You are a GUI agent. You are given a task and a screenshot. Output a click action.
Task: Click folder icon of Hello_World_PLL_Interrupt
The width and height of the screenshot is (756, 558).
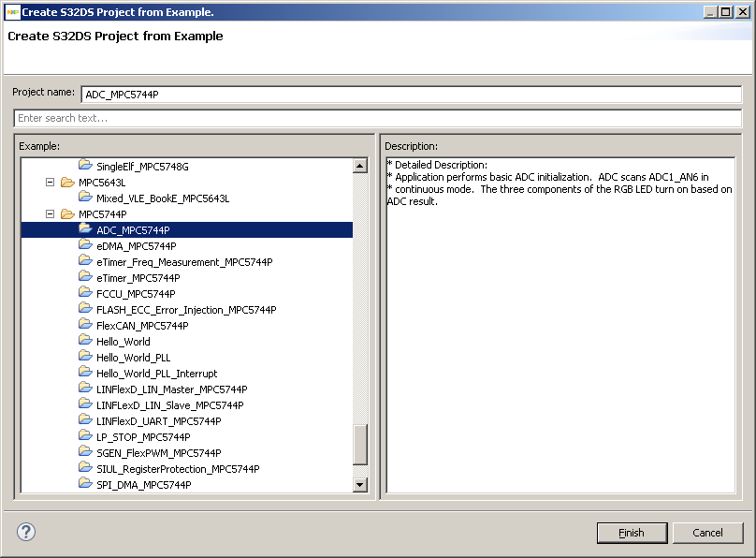pos(85,373)
